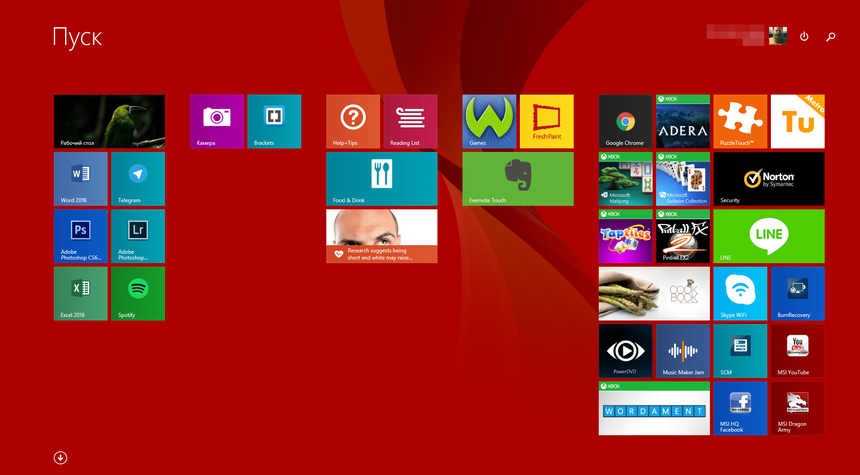Show all apps with down arrow
This screenshot has width=860, height=475.
(x=60, y=457)
